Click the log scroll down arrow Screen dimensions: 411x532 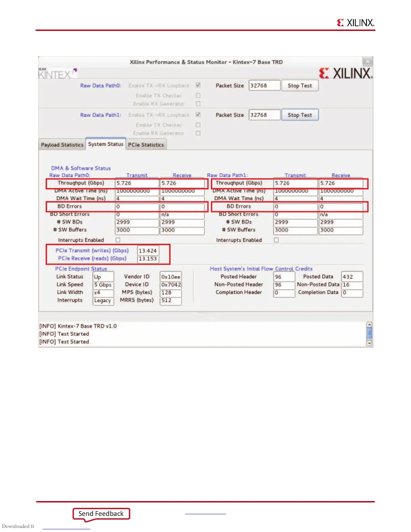(369, 343)
